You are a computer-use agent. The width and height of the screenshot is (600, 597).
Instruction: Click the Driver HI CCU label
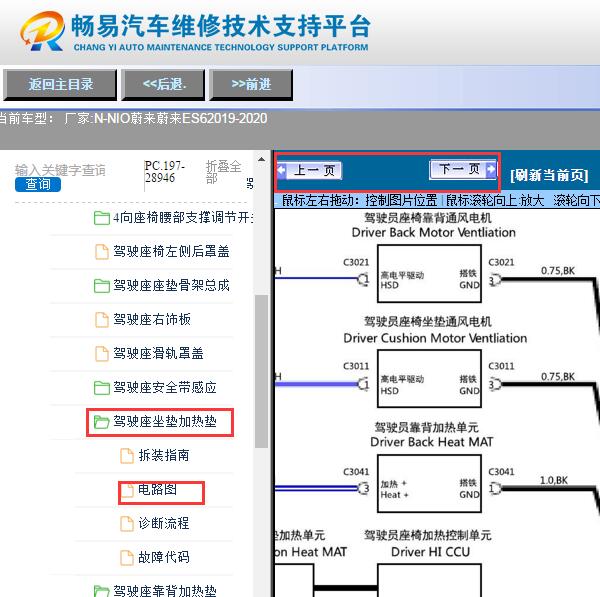430,551
